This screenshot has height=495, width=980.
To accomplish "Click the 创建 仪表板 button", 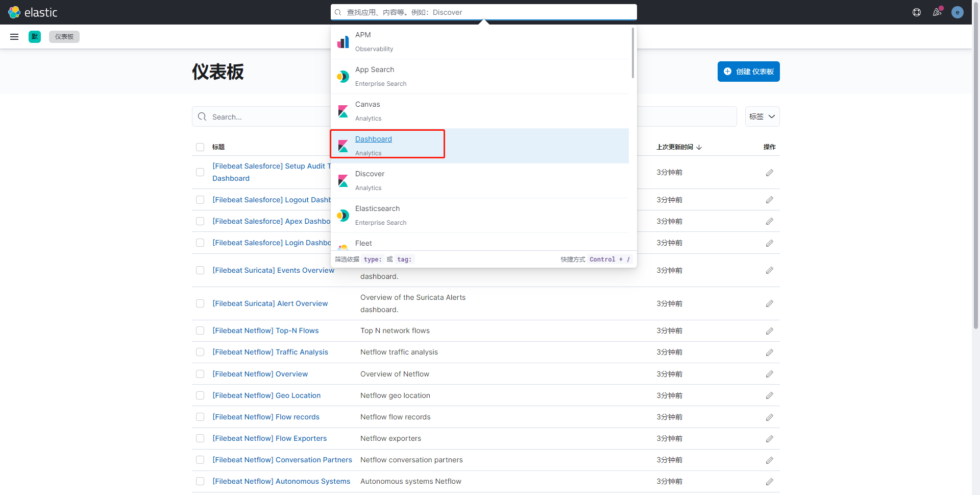I will pos(748,72).
